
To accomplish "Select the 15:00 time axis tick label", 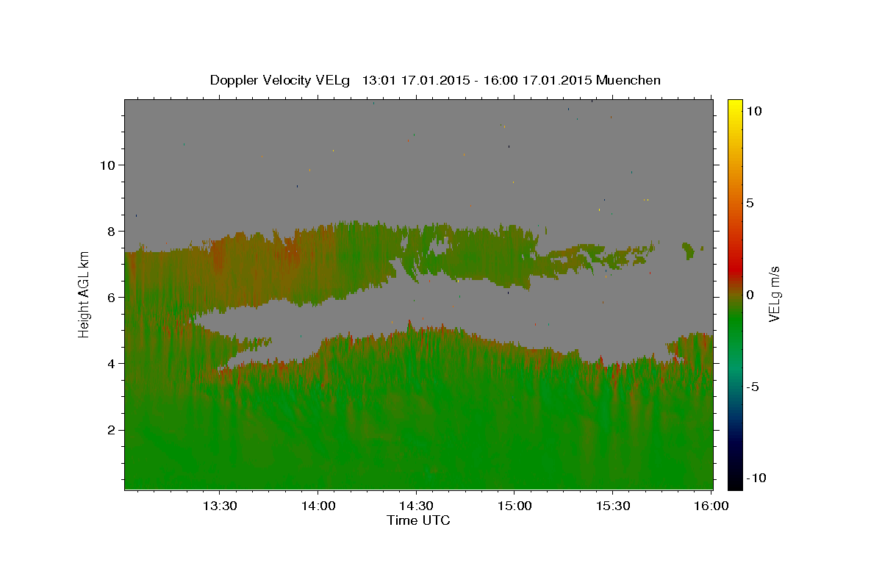I will click(514, 506).
